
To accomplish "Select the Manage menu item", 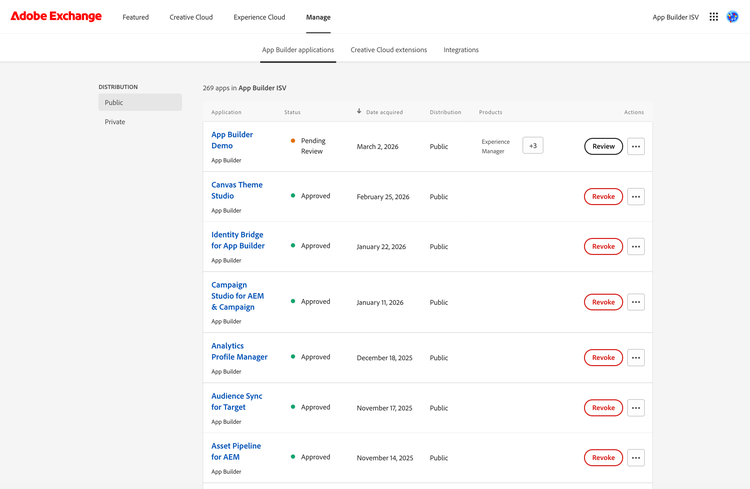I will (x=318, y=17).
